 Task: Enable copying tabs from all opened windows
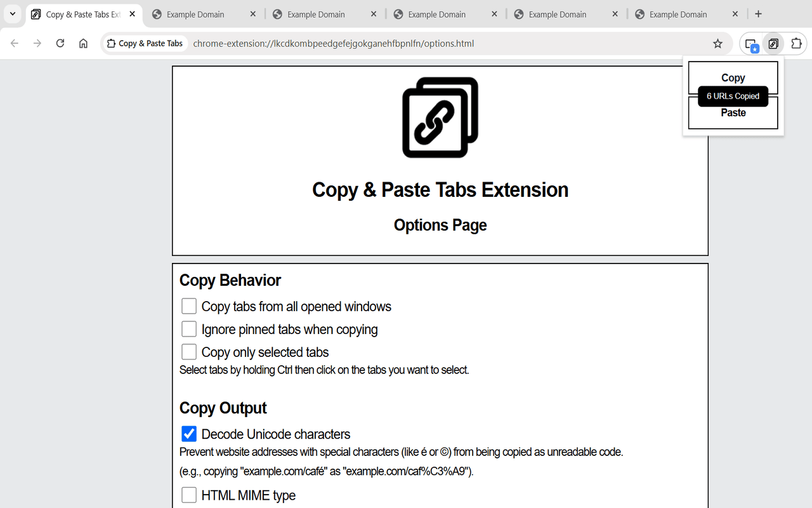[x=189, y=305]
